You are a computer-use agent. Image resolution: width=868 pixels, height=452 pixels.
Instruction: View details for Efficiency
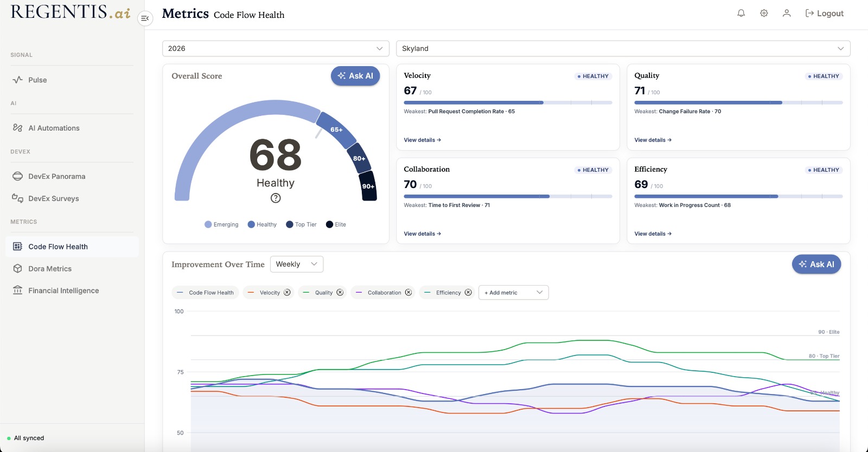click(653, 234)
